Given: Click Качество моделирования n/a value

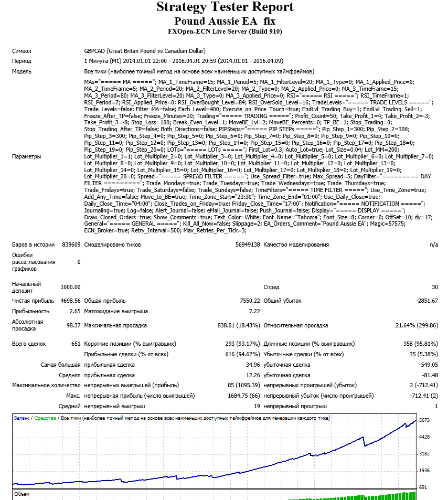Looking at the screenshot, I should [x=434, y=244].
